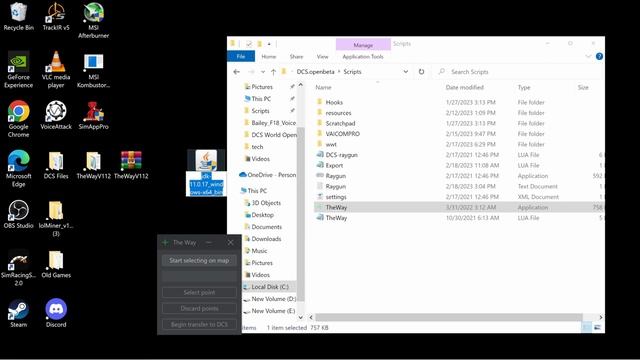Screen dimensions: 640x360
Task: Open the File menu in Explorer
Action: click(241, 56)
